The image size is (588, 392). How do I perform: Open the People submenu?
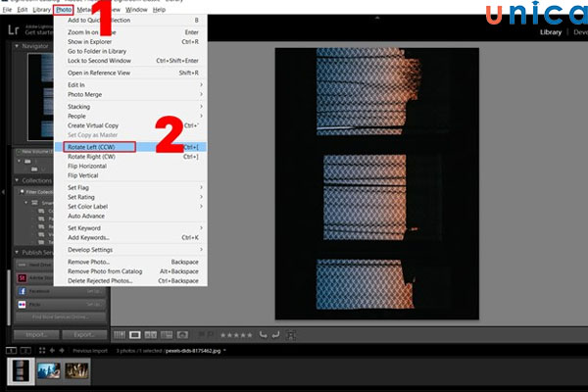[x=130, y=116]
